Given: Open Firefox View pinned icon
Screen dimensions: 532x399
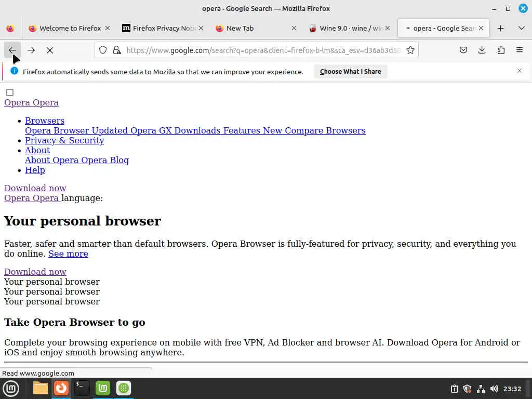Looking at the screenshot, I should [10, 28].
